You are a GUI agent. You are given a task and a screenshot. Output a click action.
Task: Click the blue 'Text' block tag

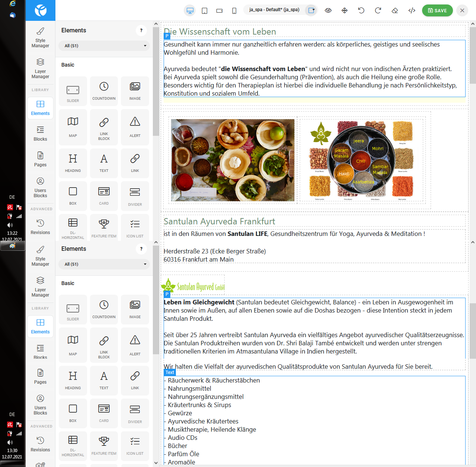tap(170, 372)
